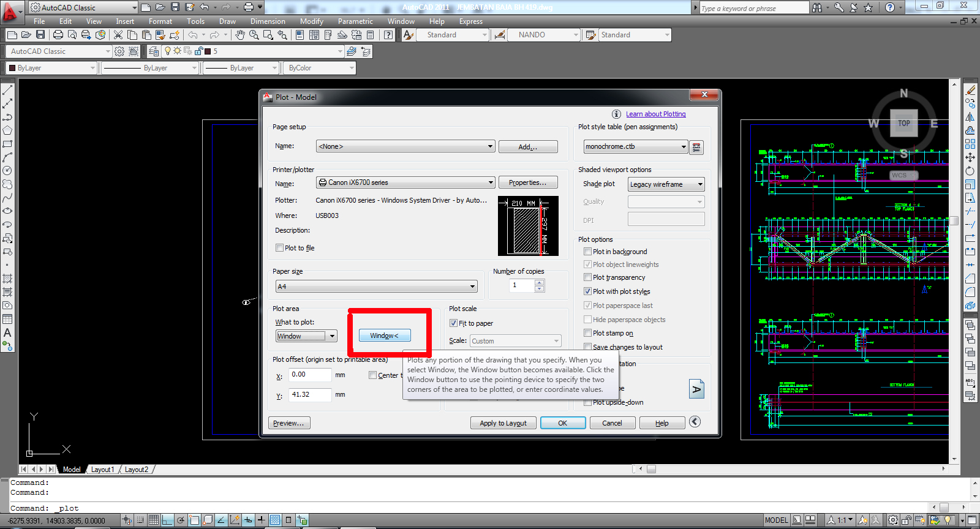Open the What to plot dropdown
This screenshot has width=980, height=529.
click(306, 336)
